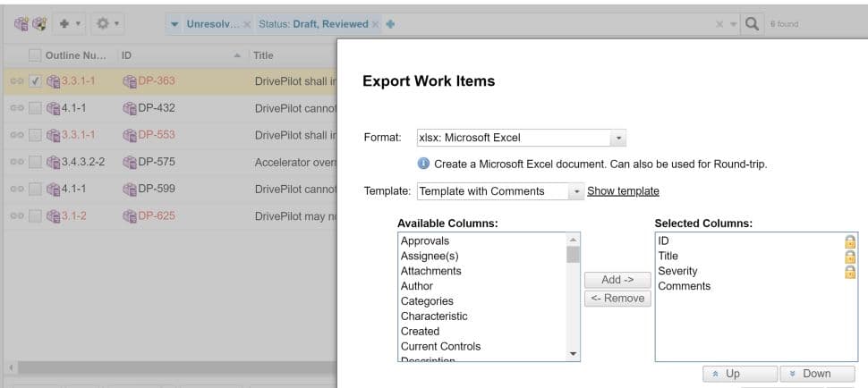The height and width of the screenshot is (388, 868).
Task: Click the info icon below Format field
Action: 423,164
